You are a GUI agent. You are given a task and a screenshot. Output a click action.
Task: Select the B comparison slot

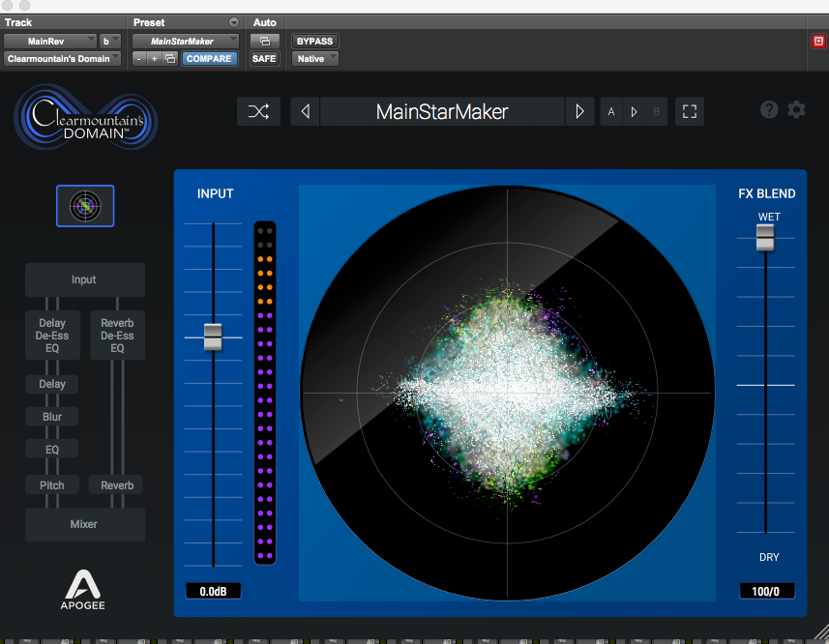coord(656,111)
